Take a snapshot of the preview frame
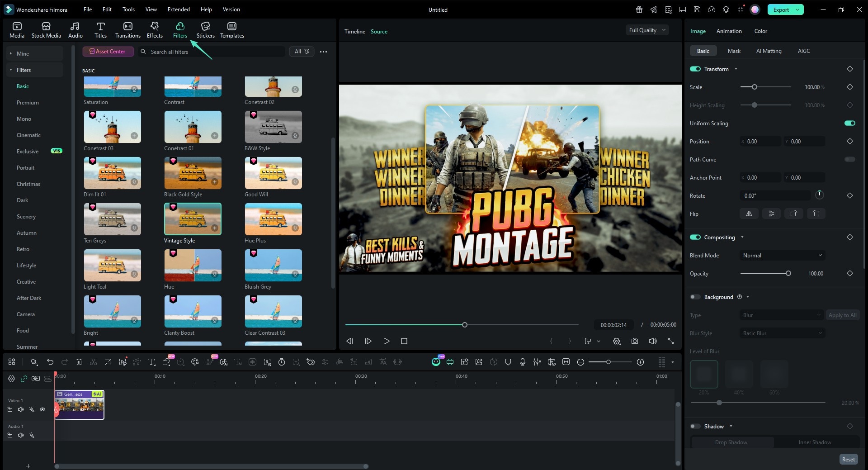Image resolution: width=868 pixels, height=470 pixels. tap(634, 341)
